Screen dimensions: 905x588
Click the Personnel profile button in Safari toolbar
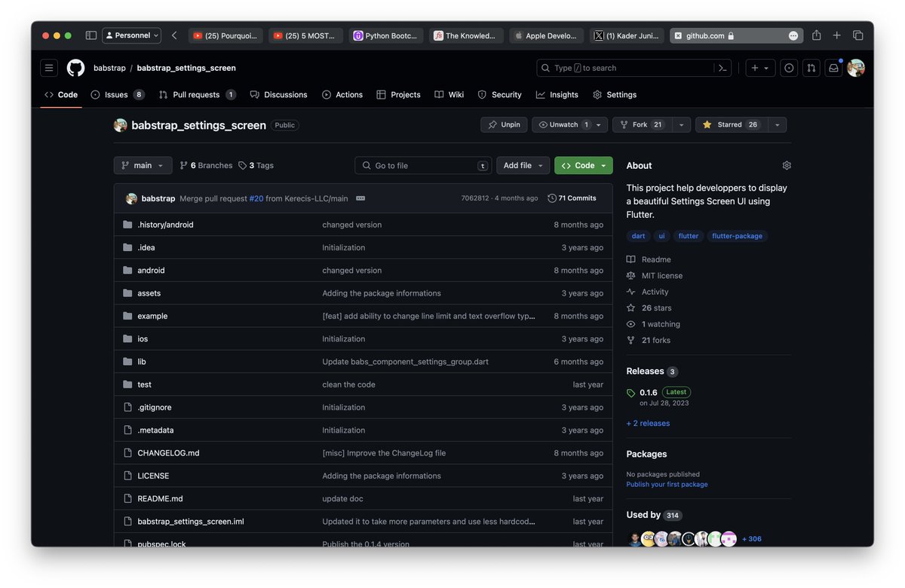coord(131,35)
